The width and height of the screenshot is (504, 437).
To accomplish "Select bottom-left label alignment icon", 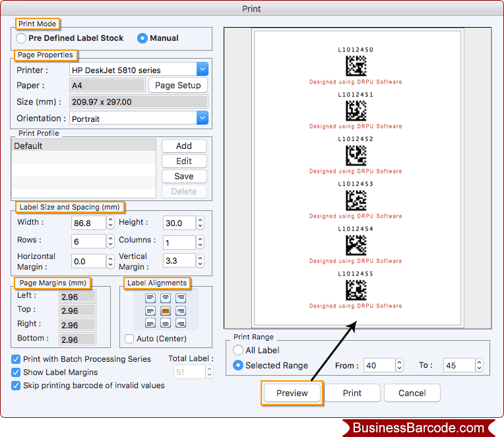I will pos(150,323).
